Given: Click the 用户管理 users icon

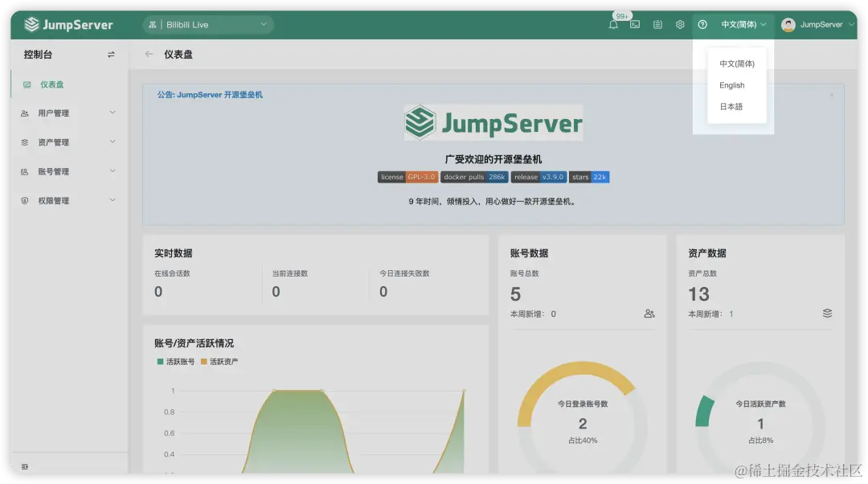Looking at the screenshot, I should 24,113.
